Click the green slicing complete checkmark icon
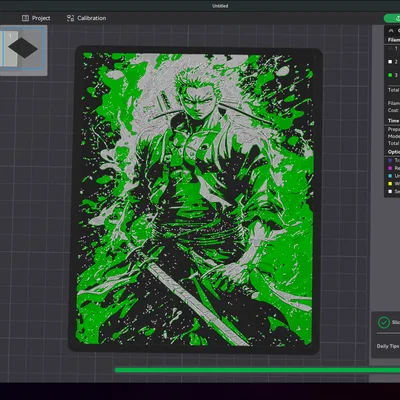 point(384,322)
